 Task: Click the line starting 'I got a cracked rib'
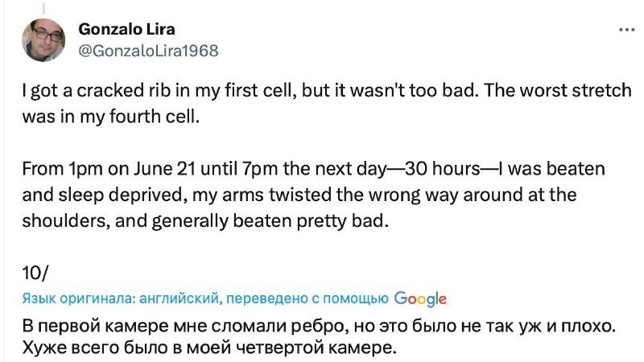(242, 90)
